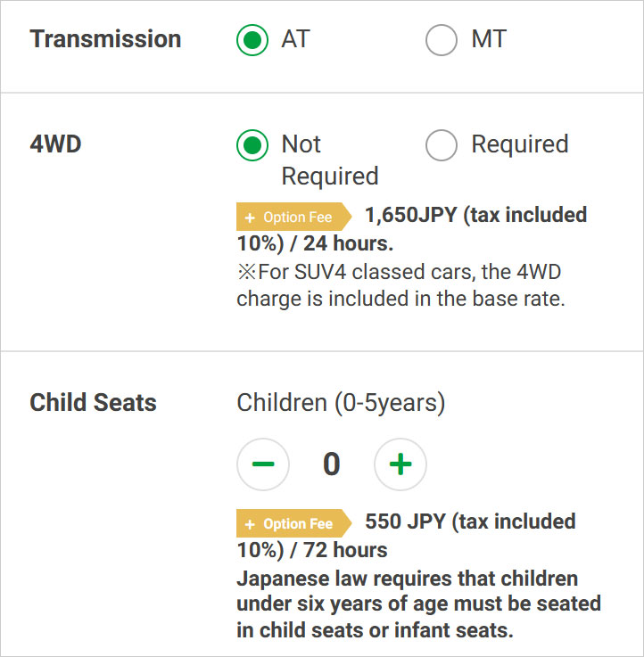
Task: Click the Children (0-5years) label
Action: coord(341,403)
